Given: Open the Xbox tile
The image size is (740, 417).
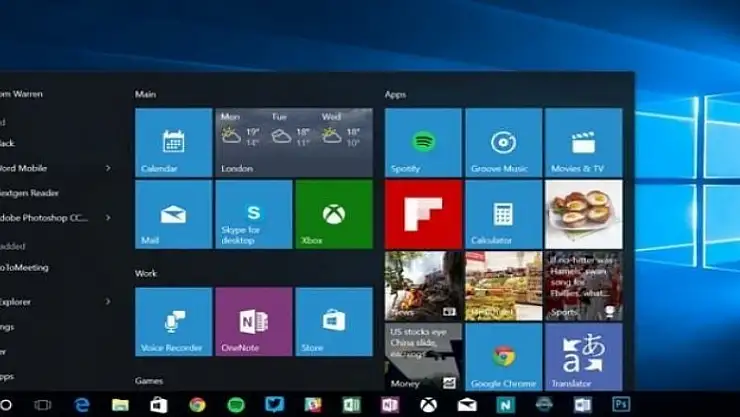Looking at the screenshot, I should pos(333,214).
